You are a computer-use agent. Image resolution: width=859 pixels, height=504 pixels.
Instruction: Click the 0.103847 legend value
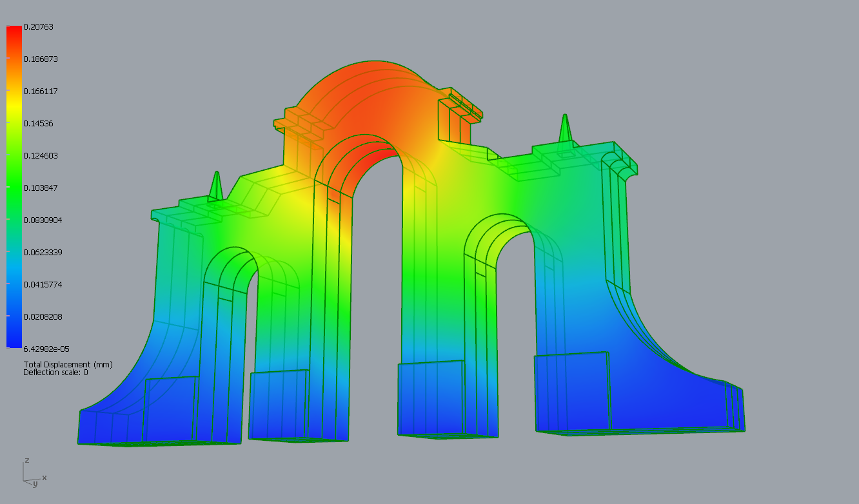coord(41,188)
